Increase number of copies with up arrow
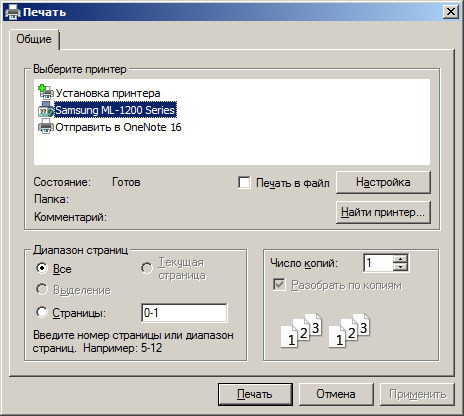Screen dimensions: 464x416 pyautogui.click(x=400, y=259)
